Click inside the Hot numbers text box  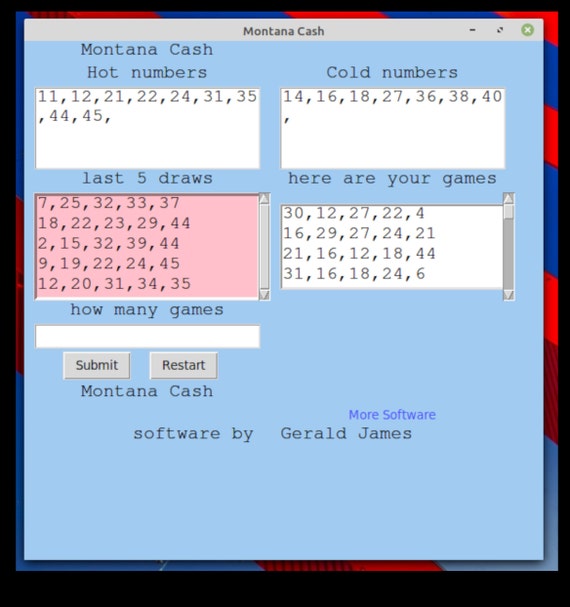[x=148, y=128]
